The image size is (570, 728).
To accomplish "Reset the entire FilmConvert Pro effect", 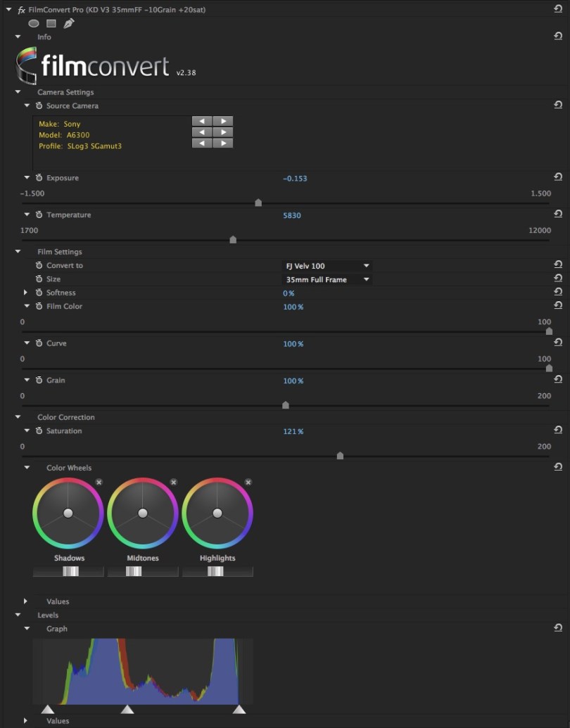I will click(558, 9).
